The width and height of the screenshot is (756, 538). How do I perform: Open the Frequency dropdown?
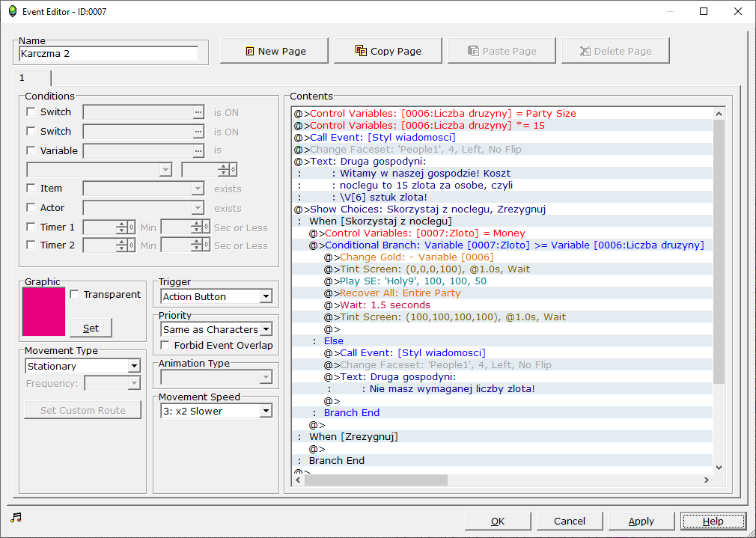tap(112, 383)
